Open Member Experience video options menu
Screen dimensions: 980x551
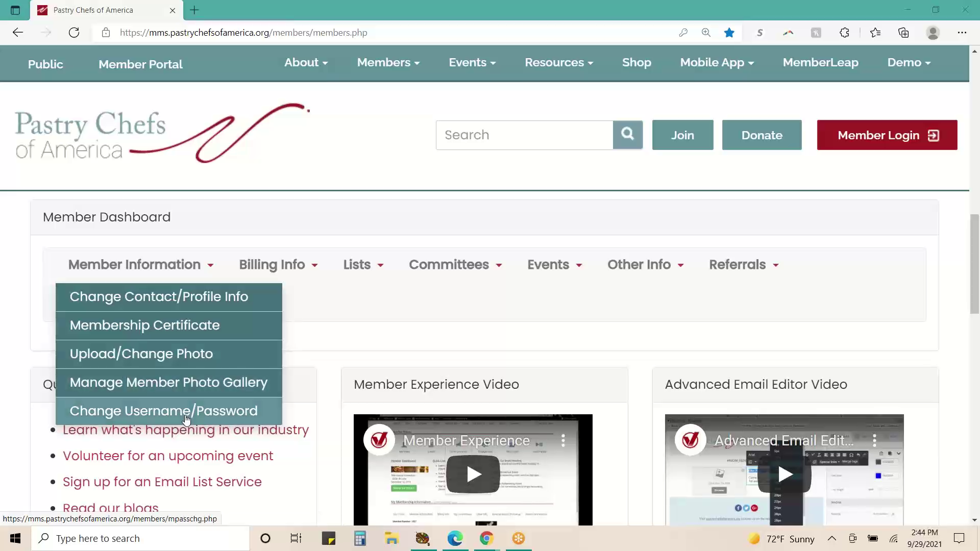[563, 440]
